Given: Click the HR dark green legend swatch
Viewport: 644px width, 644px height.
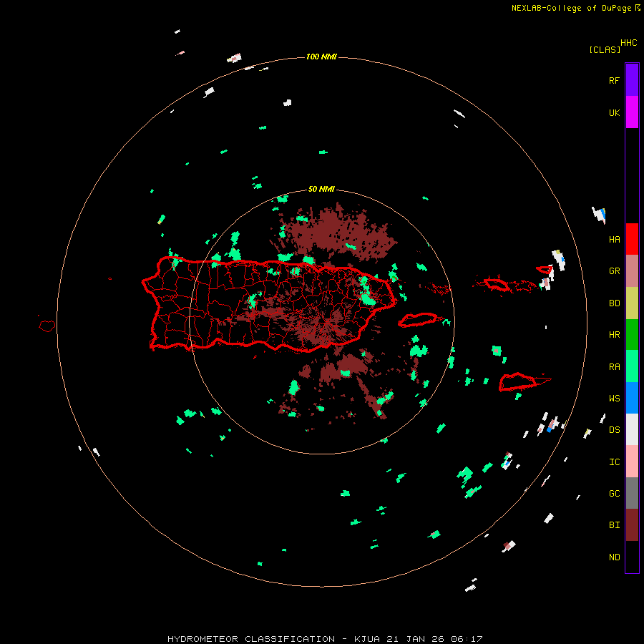Looking at the screenshot, I should [x=632, y=335].
